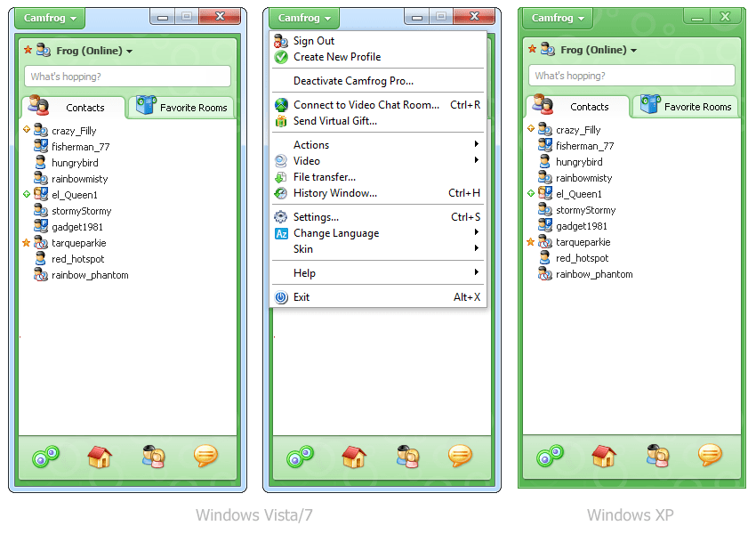This screenshot has height=534, width=756.
Task: Expand the Video submenu
Action: [379, 160]
